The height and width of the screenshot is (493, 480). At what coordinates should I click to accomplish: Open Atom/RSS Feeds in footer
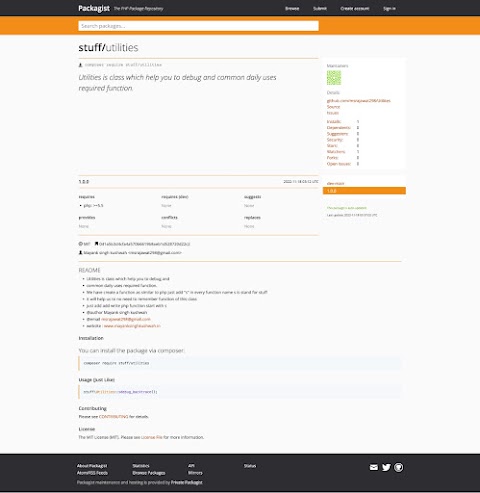pyautogui.click(x=92, y=473)
